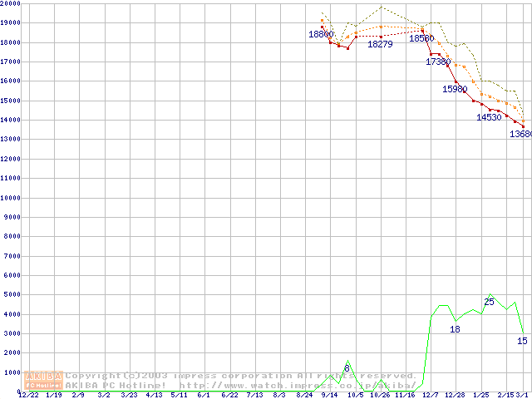Select the 10000 y-axis value label
The height and width of the screenshot is (399, 532).
coord(11,198)
